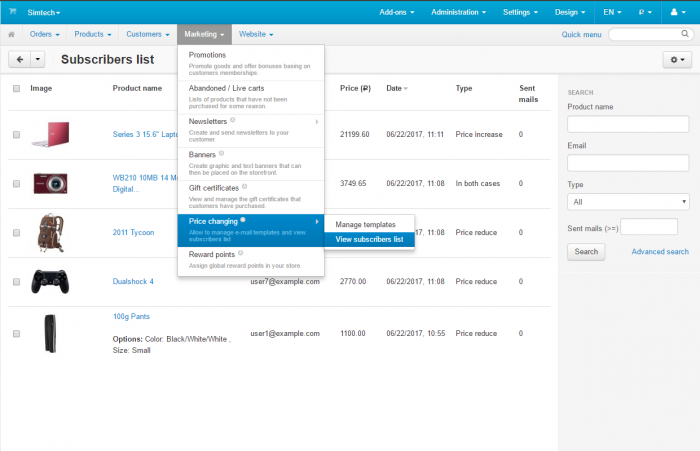Click the Newsletters info icon
The height and width of the screenshot is (451, 700).
(x=233, y=120)
